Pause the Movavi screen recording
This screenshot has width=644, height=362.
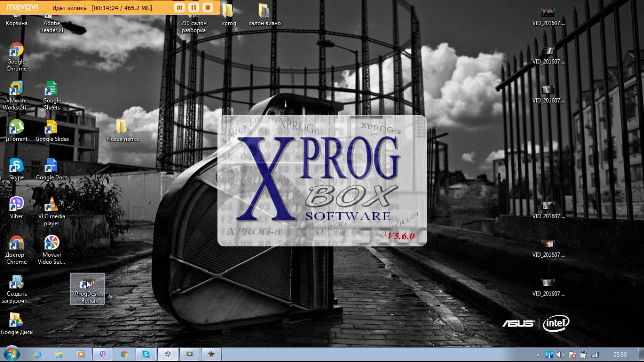click(x=194, y=7)
